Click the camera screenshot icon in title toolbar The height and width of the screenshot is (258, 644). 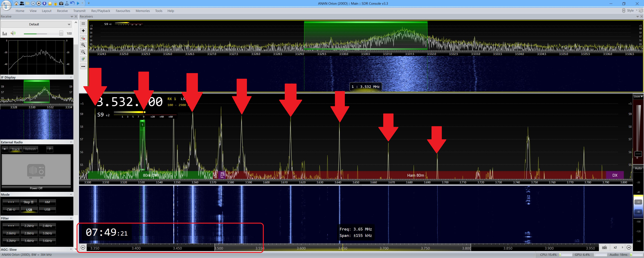point(61,4)
